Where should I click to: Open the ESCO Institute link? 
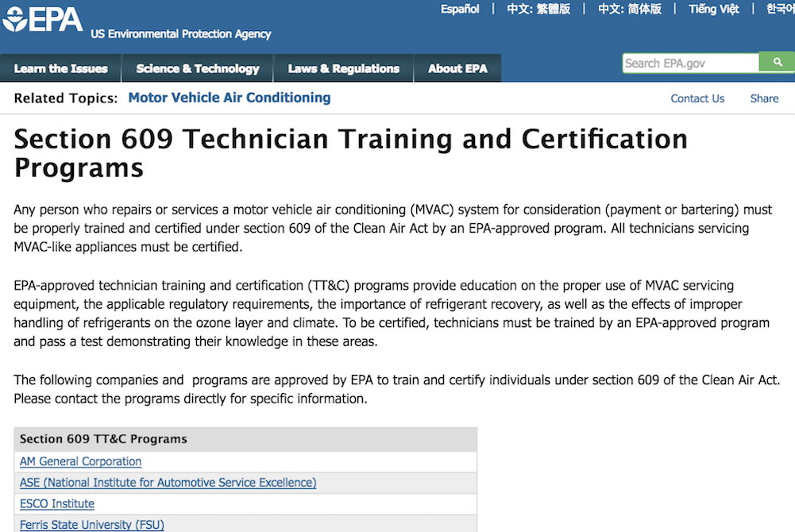tap(57, 504)
